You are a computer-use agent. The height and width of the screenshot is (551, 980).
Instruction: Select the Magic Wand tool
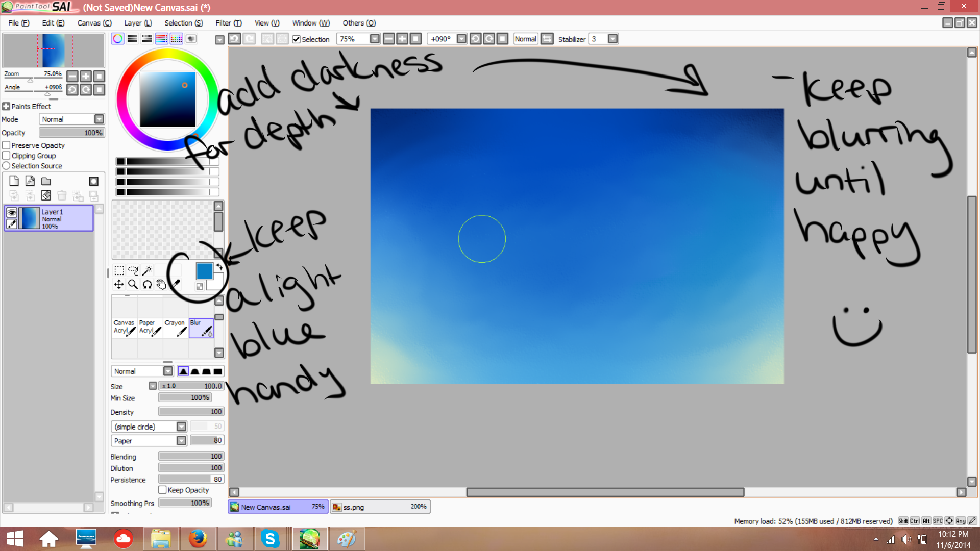[147, 270]
